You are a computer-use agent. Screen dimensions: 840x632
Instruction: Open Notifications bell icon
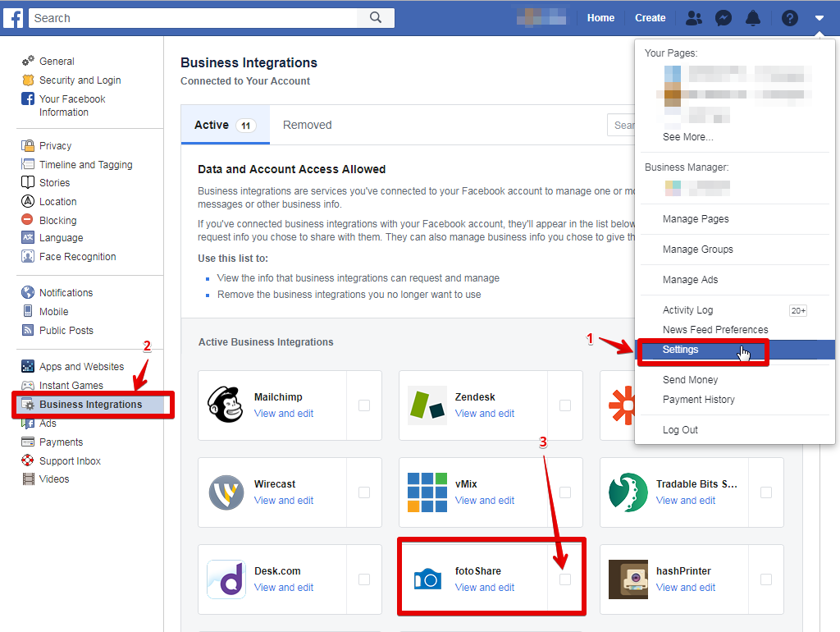point(753,18)
